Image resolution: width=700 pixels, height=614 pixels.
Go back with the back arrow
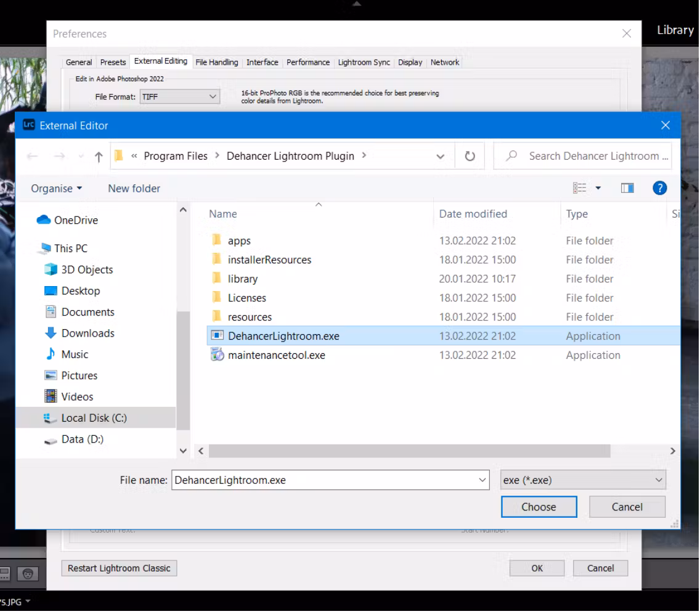click(x=32, y=157)
